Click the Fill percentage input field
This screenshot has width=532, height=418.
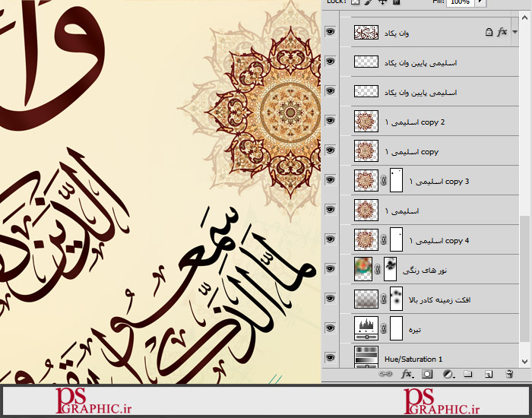pyautogui.click(x=458, y=3)
